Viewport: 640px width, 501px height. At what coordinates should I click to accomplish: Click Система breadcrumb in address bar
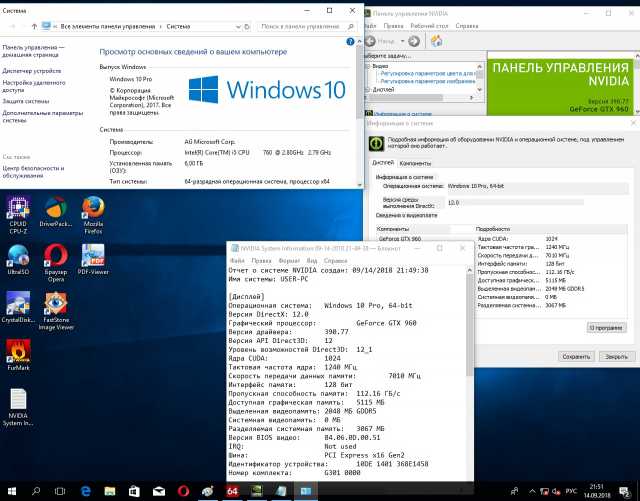click(x=178, y=27)
